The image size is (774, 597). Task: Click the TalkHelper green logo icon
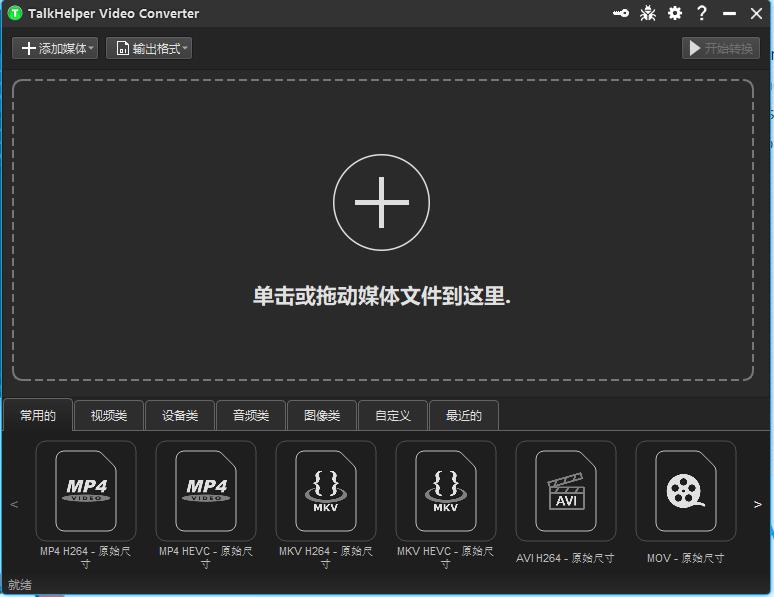tap(15, 13)
